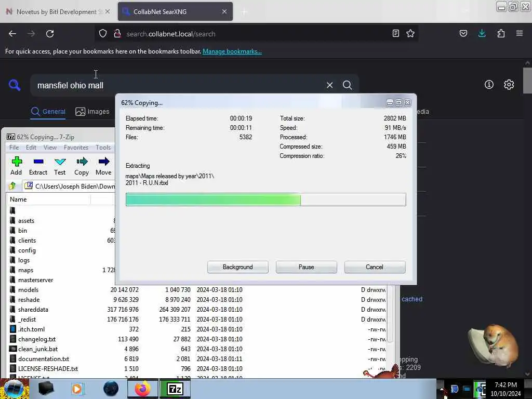
Task: Open SearXNG info about page icon
Action: pos(489,85)
